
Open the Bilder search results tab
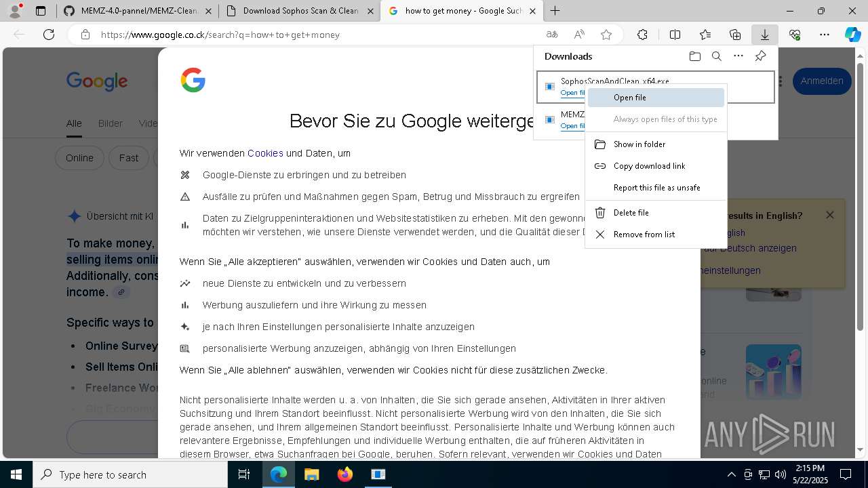pyautogui.click(x=111, y=123)
